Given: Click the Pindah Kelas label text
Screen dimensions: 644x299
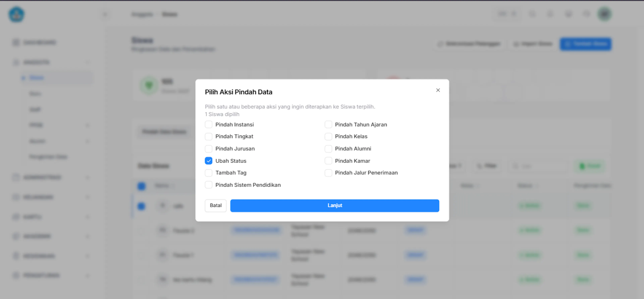Looking at the screenshot, I should coord(351,136).
